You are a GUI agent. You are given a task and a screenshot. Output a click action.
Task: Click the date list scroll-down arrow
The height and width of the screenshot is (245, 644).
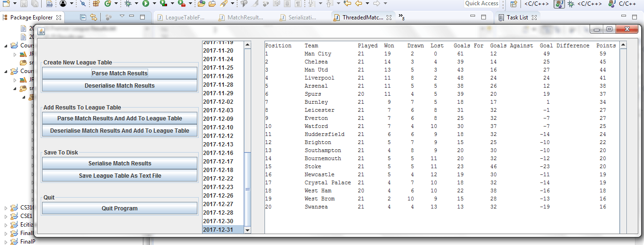[247, 230]
